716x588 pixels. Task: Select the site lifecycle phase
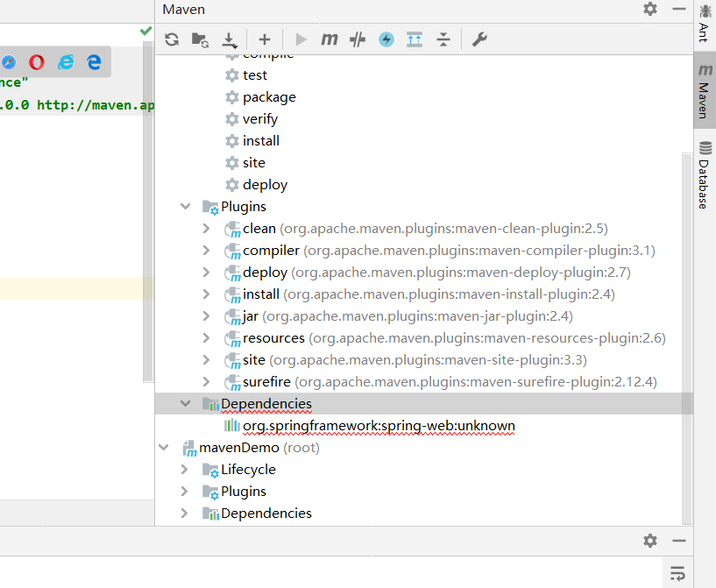point(254,163)
